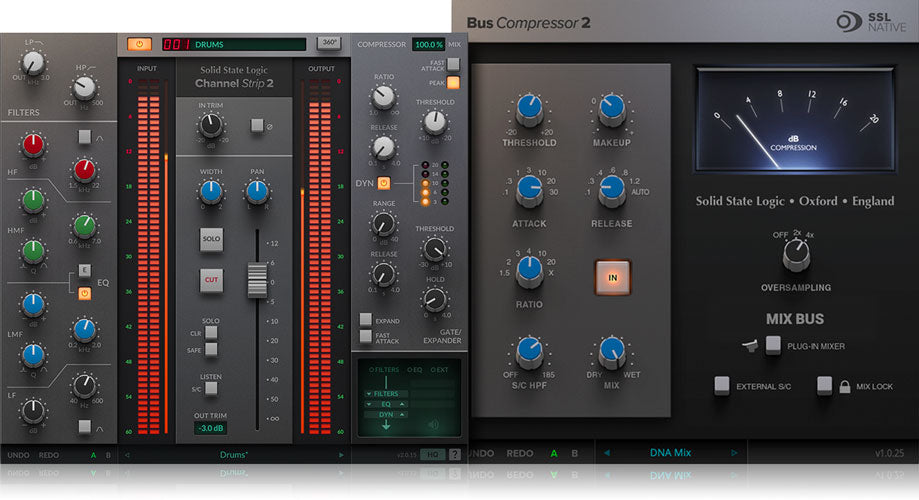The width and height of the screenshot is (919, 500).
Task: Click the Bus Compressor THRESHOLD knob
Action: click(529, 109)
